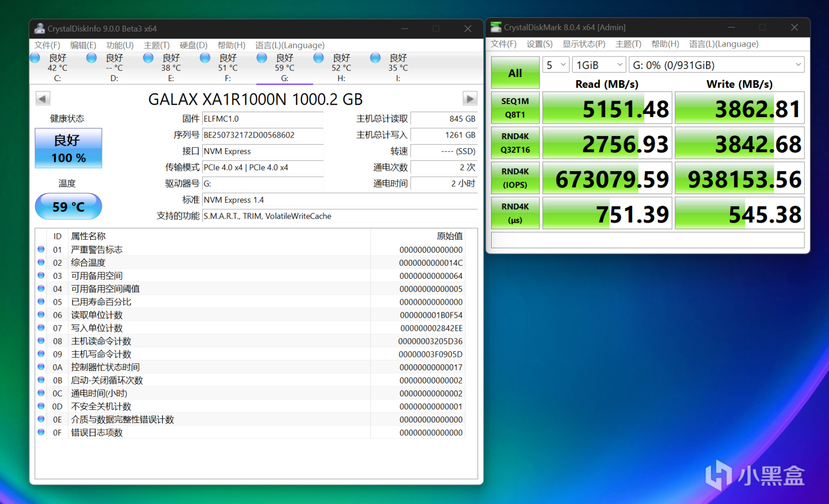Expand the G: 0% target drive dropdown

[716, 65]
